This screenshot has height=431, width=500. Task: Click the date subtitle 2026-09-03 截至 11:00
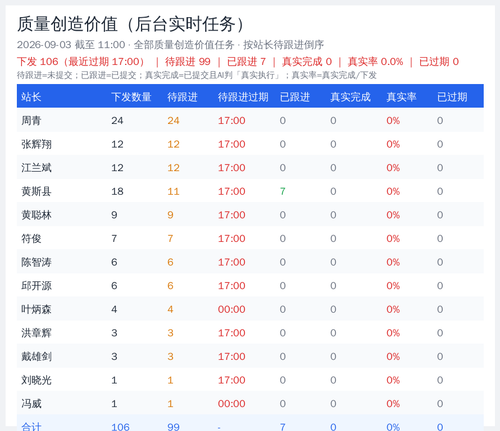pos(71,45)
